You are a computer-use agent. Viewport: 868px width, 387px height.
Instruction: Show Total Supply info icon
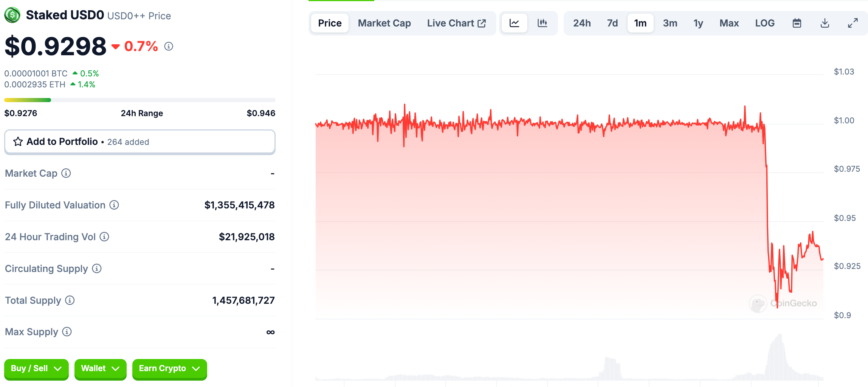[70, 300]
